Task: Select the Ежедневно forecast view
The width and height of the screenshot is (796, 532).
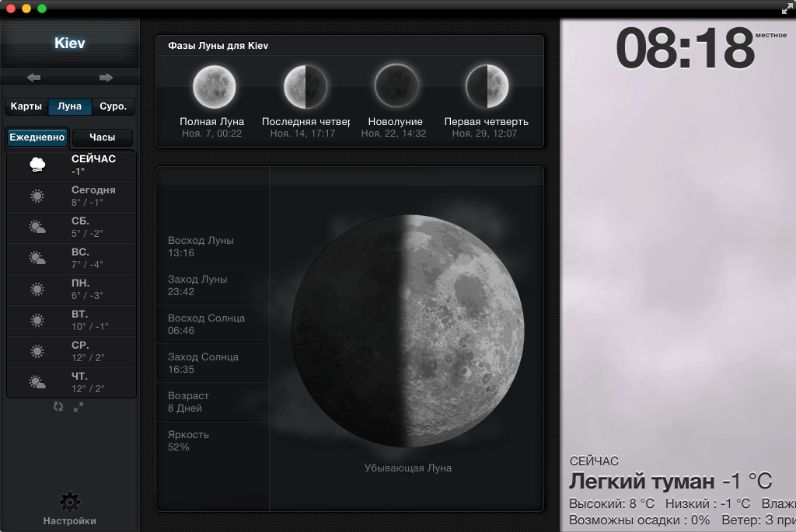Action: 37,137
